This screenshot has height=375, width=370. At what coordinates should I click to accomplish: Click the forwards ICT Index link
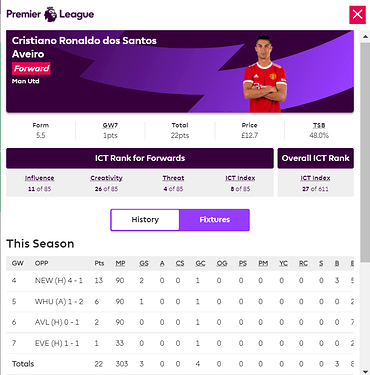click(240, 178)
